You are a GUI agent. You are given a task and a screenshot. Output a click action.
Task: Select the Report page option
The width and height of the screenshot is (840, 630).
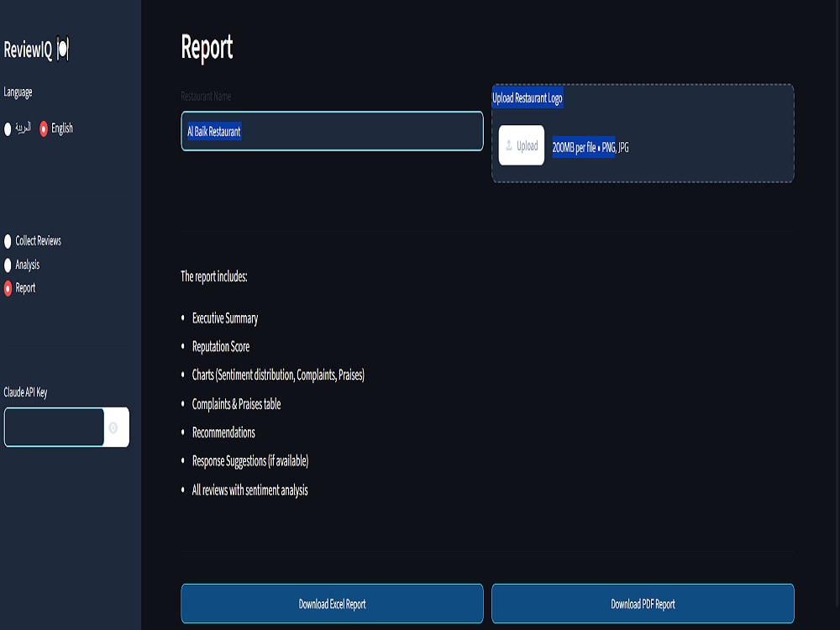tap(8, 288)
